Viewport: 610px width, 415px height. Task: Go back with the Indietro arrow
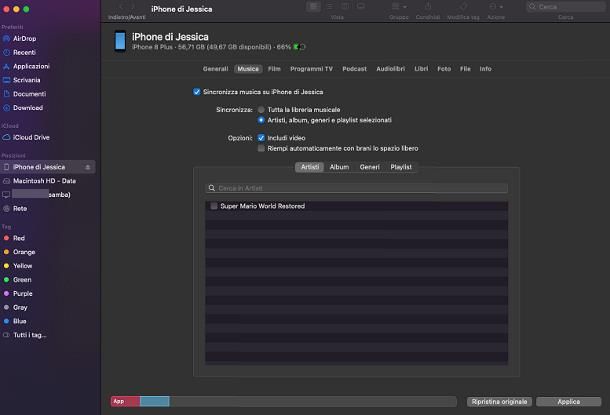coord(121,7)
